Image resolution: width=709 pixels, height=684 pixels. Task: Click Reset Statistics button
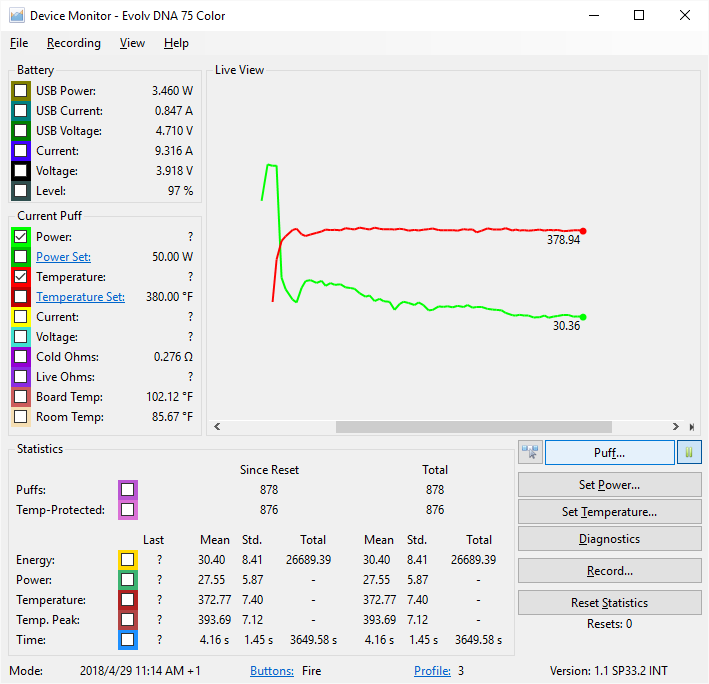610,603
